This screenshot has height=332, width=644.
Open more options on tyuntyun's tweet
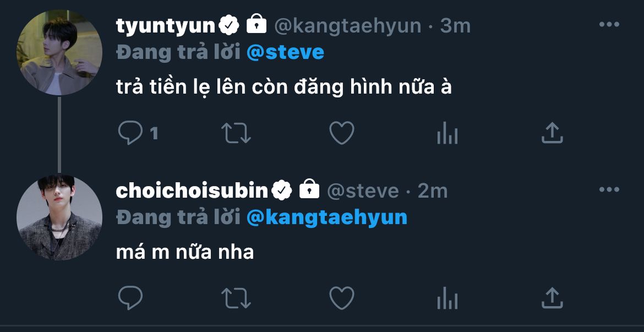pos(609,25)
